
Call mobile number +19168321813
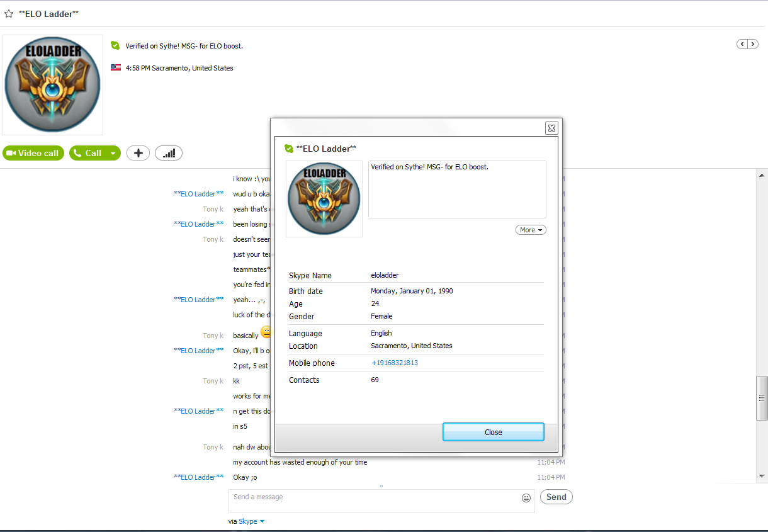395,363
